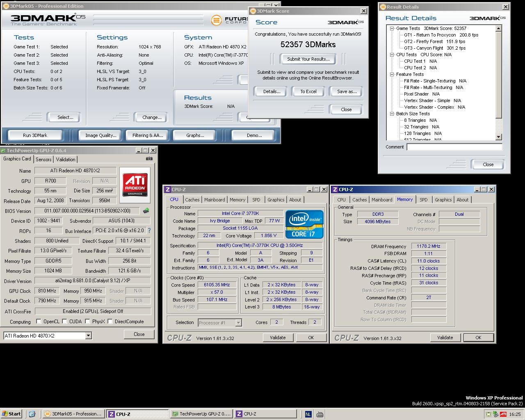
Task: Collapse the Feature Tests tree node
Action: [x=392, y=74]
